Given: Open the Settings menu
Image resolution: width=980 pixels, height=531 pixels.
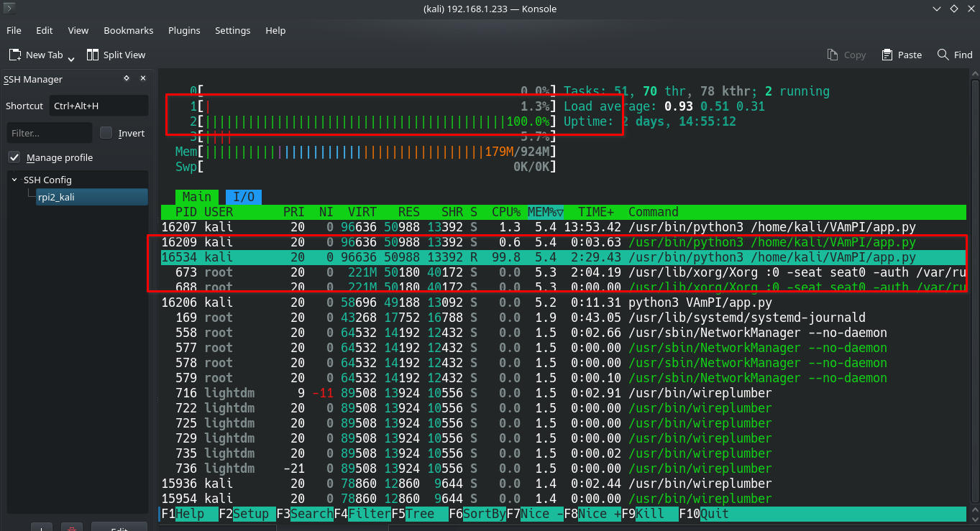Looking at the screenshot, I should pyautogui.click(x=232, y=31).
